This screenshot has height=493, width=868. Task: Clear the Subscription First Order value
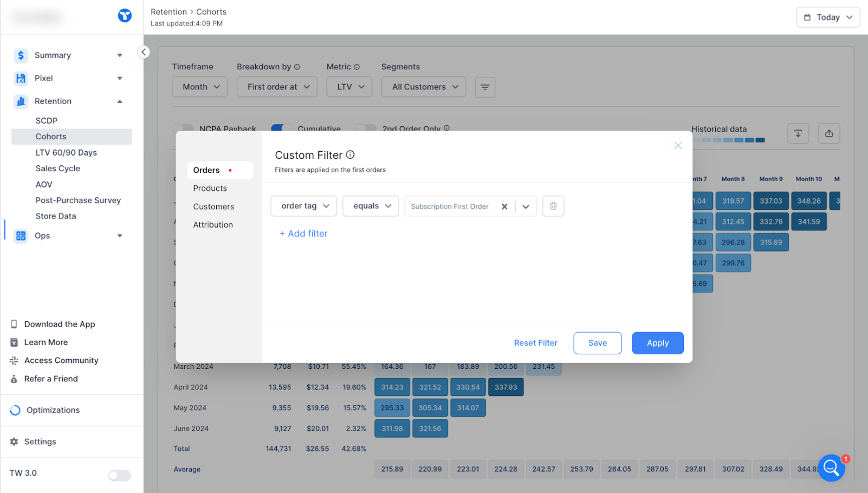click(x=505, y=206)
